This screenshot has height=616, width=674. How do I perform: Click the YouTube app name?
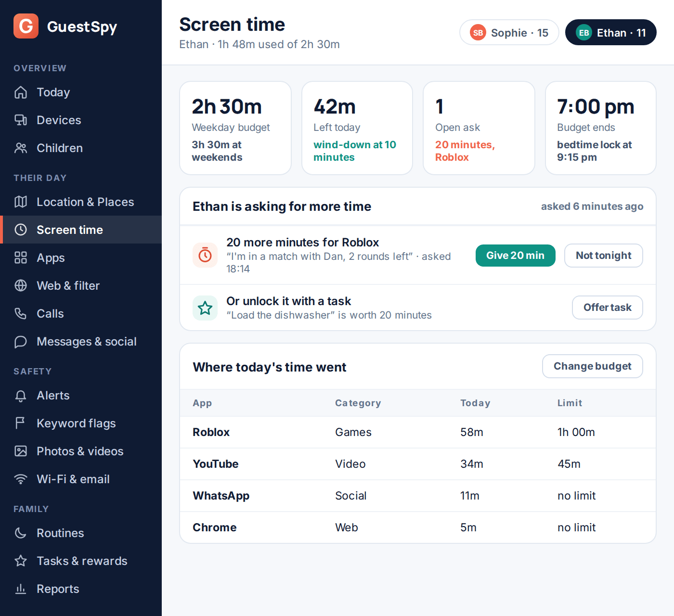216,464
